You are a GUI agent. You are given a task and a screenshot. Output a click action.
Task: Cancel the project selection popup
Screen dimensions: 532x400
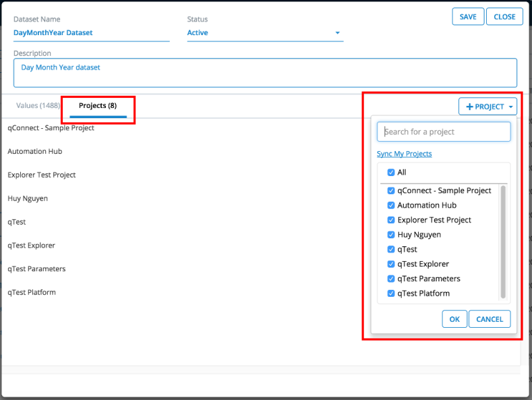pos(490,319)
